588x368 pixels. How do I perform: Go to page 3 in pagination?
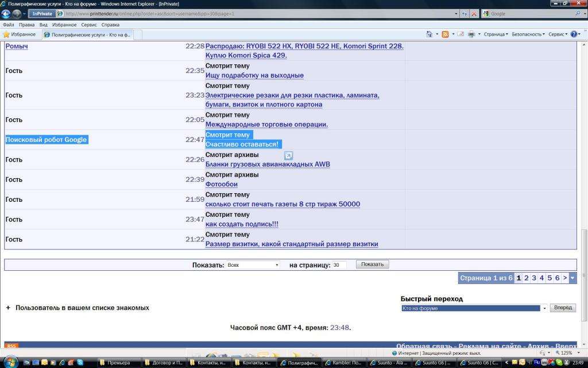533,278
